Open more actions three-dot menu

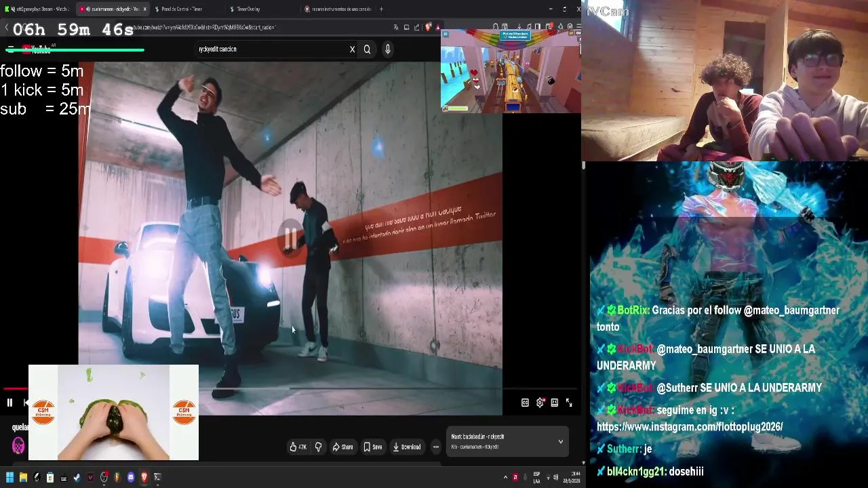436,447
